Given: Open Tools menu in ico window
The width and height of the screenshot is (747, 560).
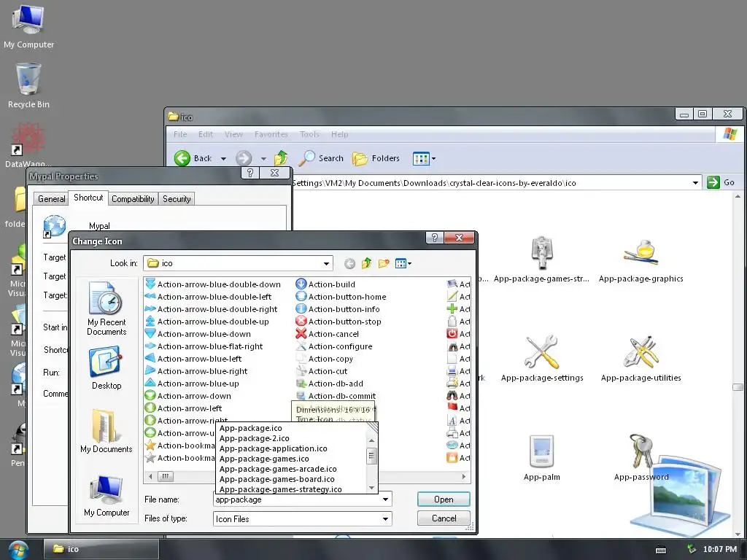Looking at the screenshot, I should pos(309,134).
